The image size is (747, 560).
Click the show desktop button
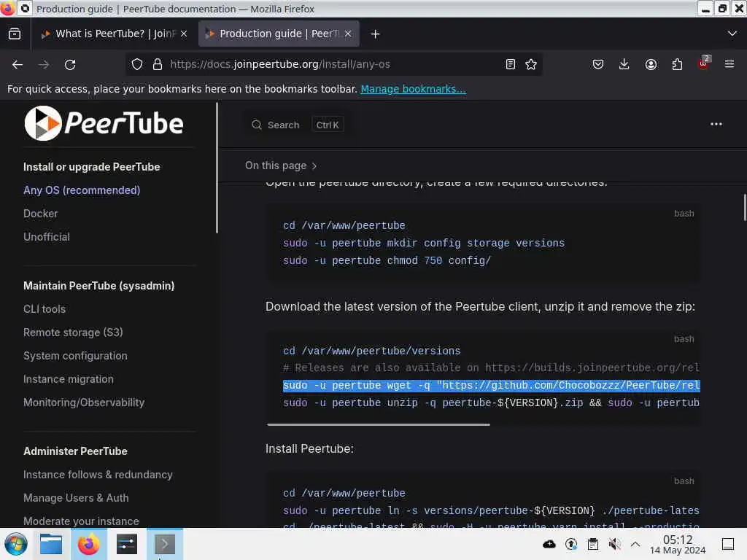(x=728, y=544)
